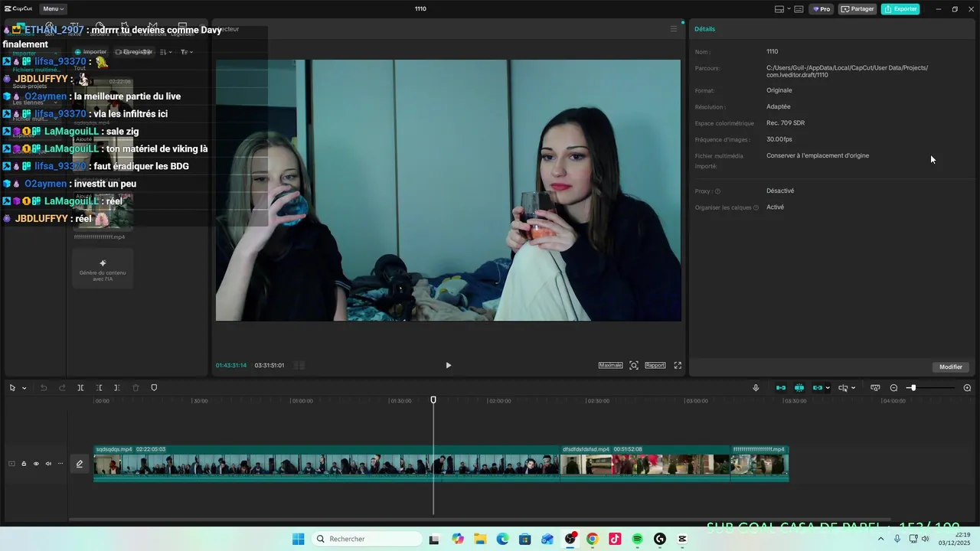Click the 01:00:00 mark on timeline ruler

(302, 401)
